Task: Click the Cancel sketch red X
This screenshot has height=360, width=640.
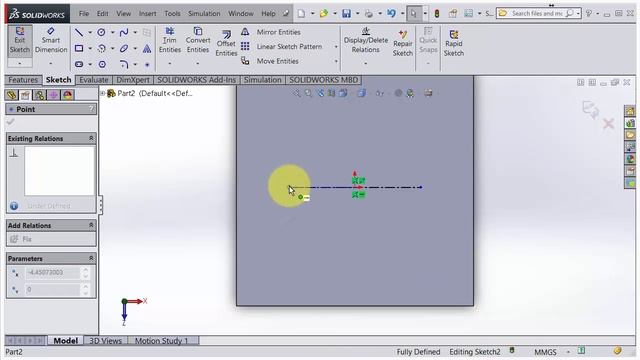Action: [609, 123]
